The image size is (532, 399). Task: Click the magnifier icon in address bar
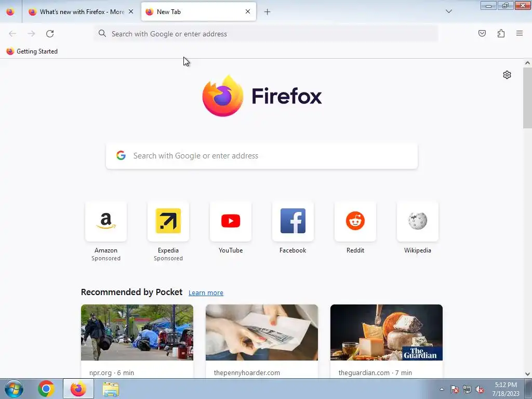click(x=102, y=33)
